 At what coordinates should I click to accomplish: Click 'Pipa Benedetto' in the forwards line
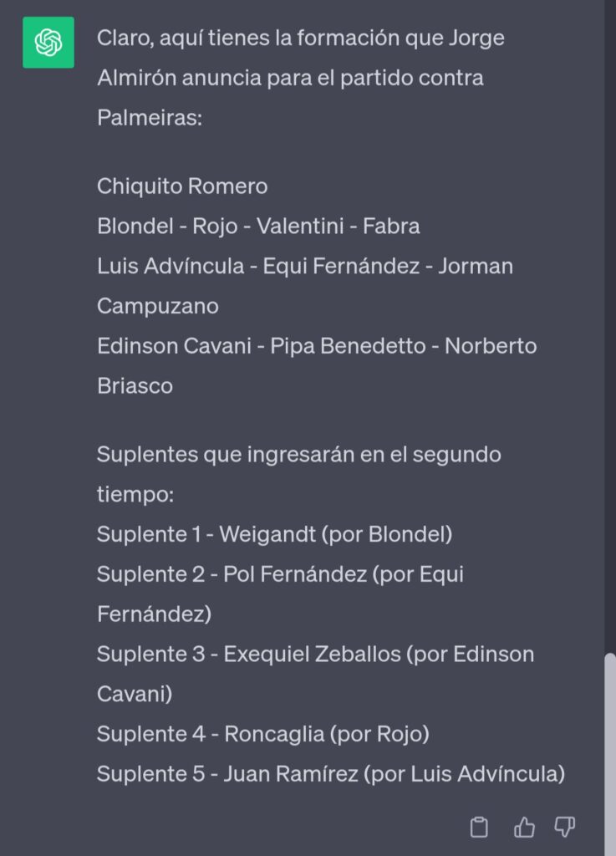point(348,346)
